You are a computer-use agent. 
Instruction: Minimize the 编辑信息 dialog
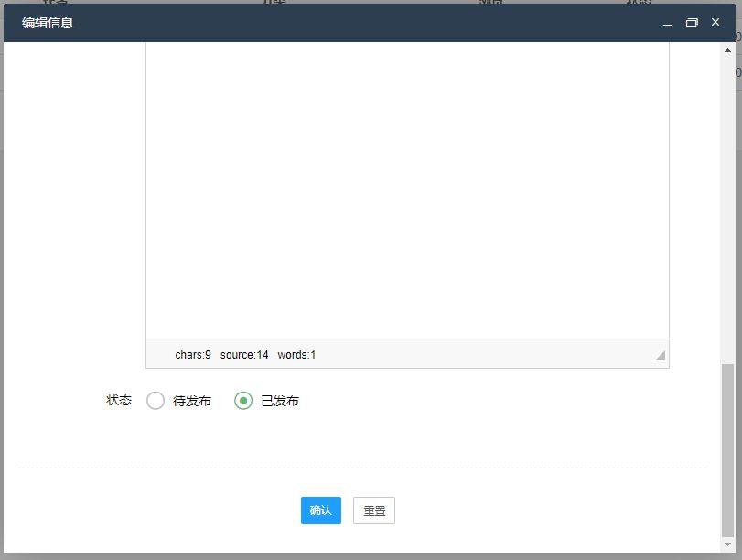[668, 23]
